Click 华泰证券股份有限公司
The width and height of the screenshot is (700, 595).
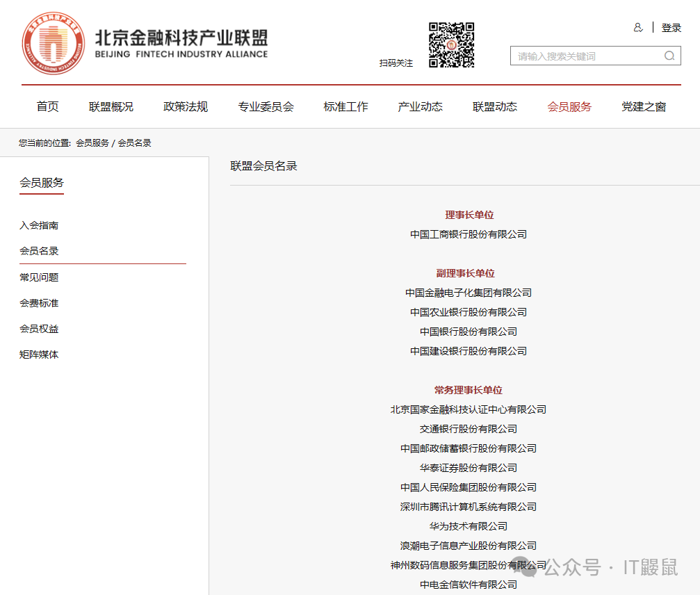(469, 468)
